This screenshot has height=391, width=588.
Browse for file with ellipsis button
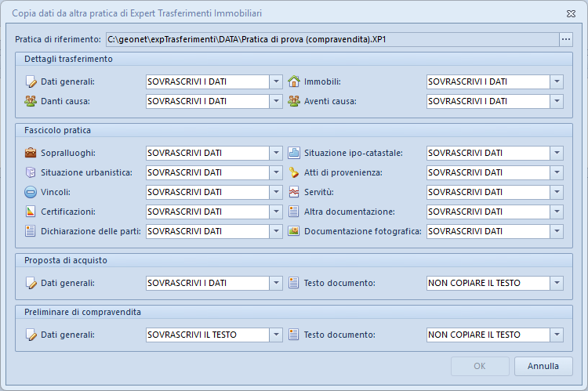pyautogui.click(x=565, y=39)
